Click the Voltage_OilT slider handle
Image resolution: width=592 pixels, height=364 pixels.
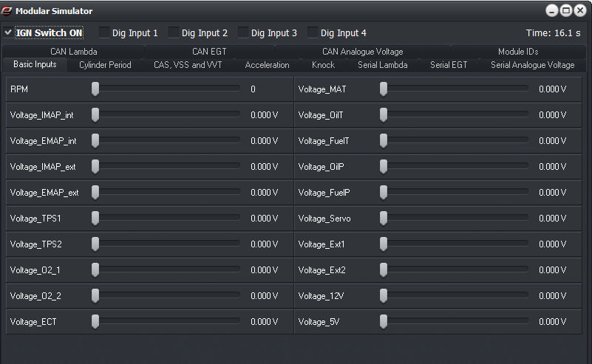click(x=384, y=114)
